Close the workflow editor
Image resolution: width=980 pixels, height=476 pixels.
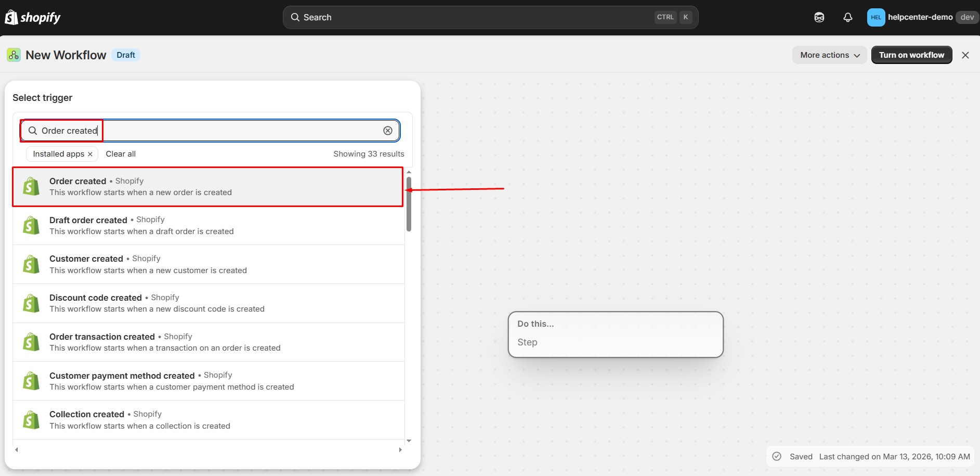965,55
